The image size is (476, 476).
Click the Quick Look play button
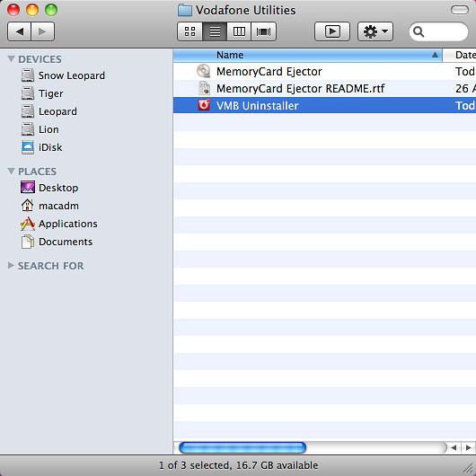click(332, 31)
